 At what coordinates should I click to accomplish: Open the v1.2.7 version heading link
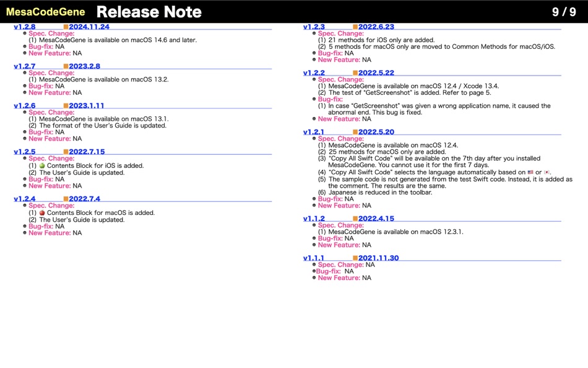coord(24,66)
